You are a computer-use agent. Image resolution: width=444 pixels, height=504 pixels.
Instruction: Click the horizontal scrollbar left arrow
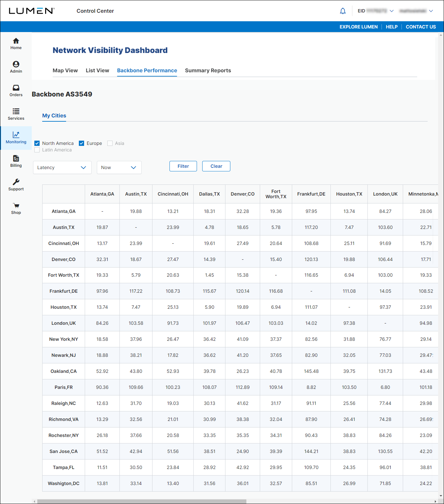coord(34,501)
